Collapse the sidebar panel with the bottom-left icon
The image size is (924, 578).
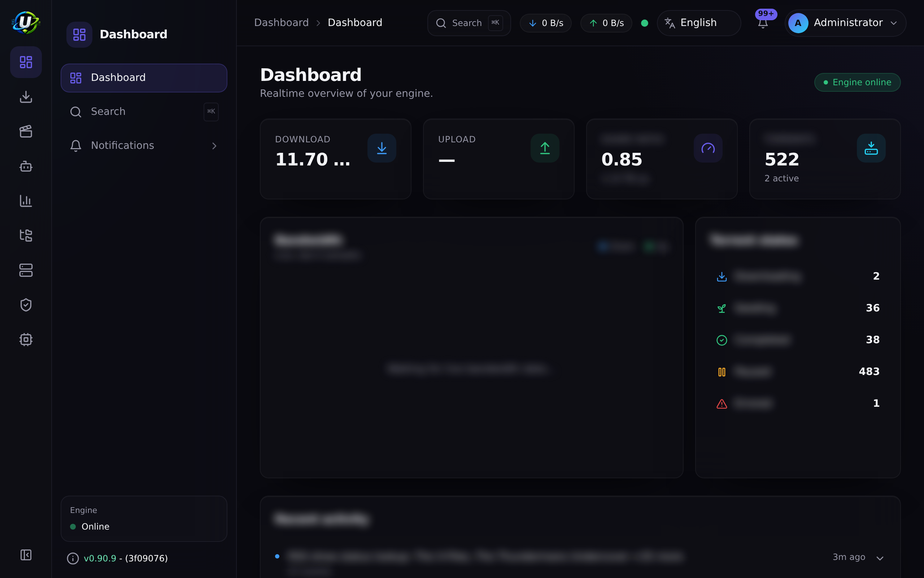point(26,555)
